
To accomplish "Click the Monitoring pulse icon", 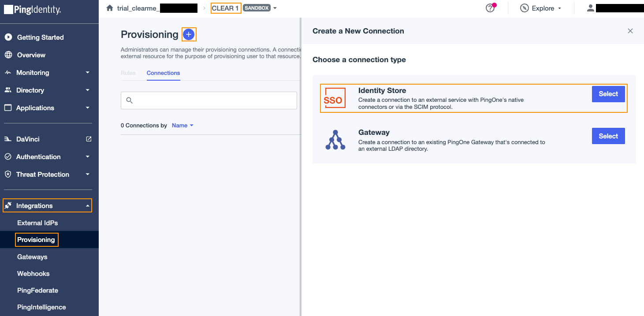I will pos(8,73).
